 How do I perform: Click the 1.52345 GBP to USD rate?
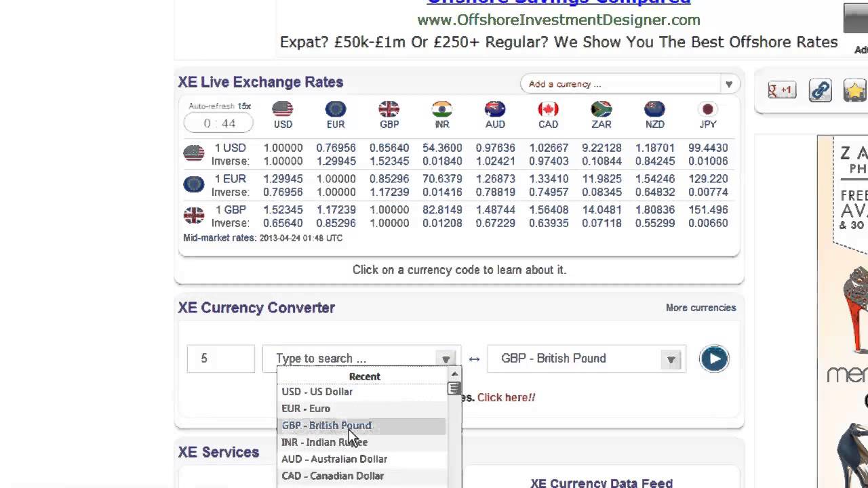pyautogui.click(x=283, y=210)
